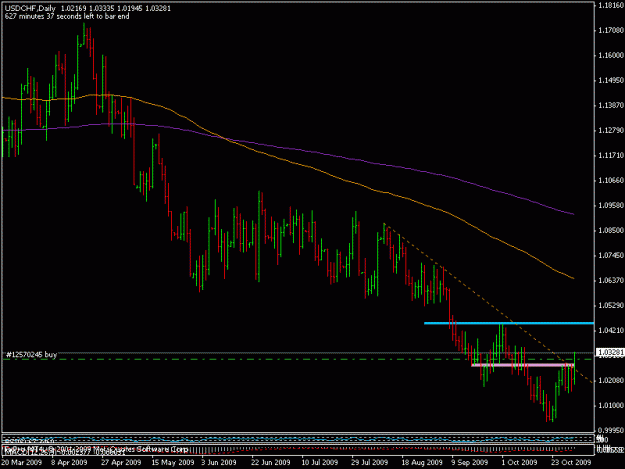Viewport: 625px width, 469px height.
Task: Select the open value 1.02169 in header
Action: coord(74,8)
